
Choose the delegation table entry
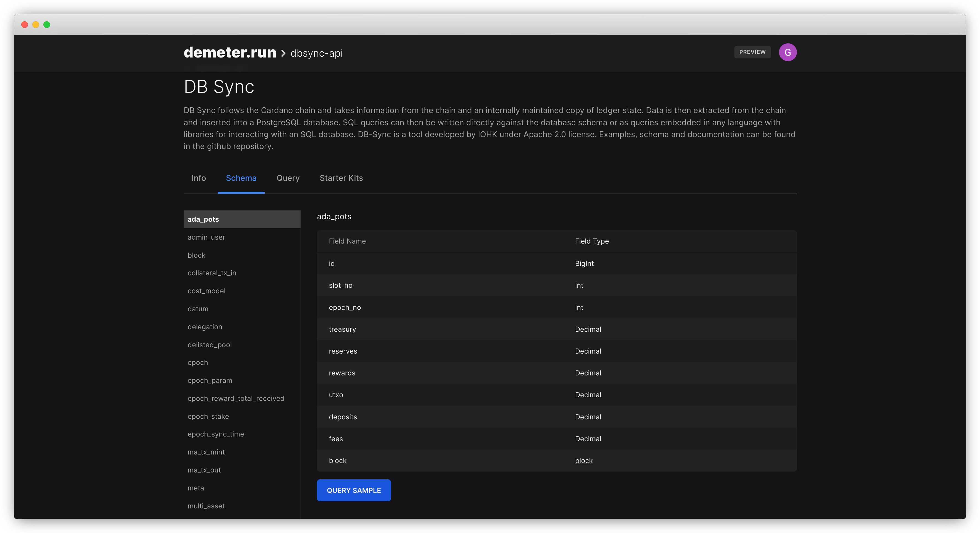[x=205, y=327]
